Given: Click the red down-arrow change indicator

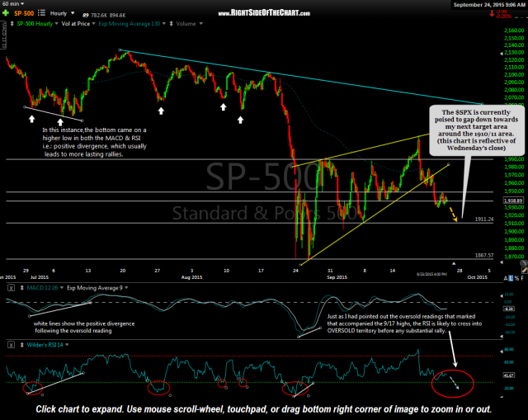Looking at the screenshot, I should [x=492, y=13].
